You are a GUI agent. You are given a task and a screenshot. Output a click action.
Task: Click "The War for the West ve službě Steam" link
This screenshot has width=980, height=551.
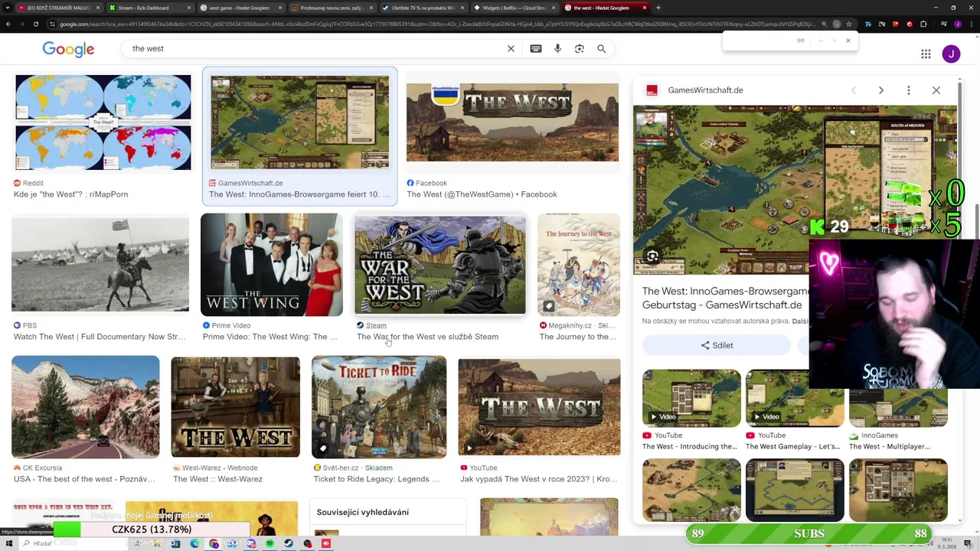pyautogui.click(x=427, y=337)
